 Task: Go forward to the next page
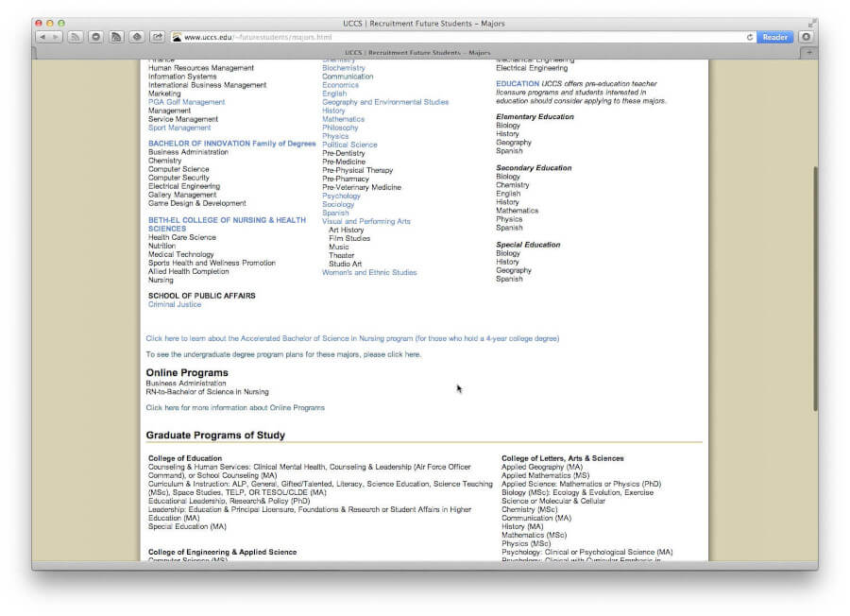point(56,37)
